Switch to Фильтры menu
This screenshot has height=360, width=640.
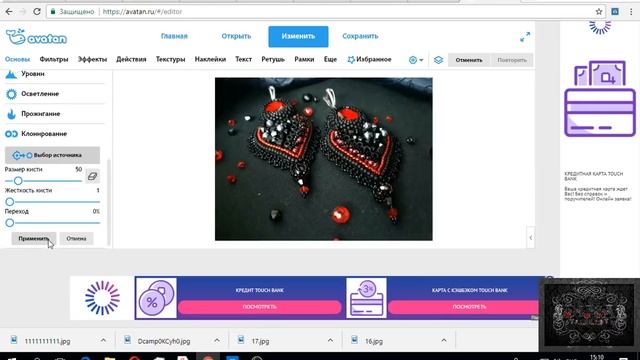(54, 59)
